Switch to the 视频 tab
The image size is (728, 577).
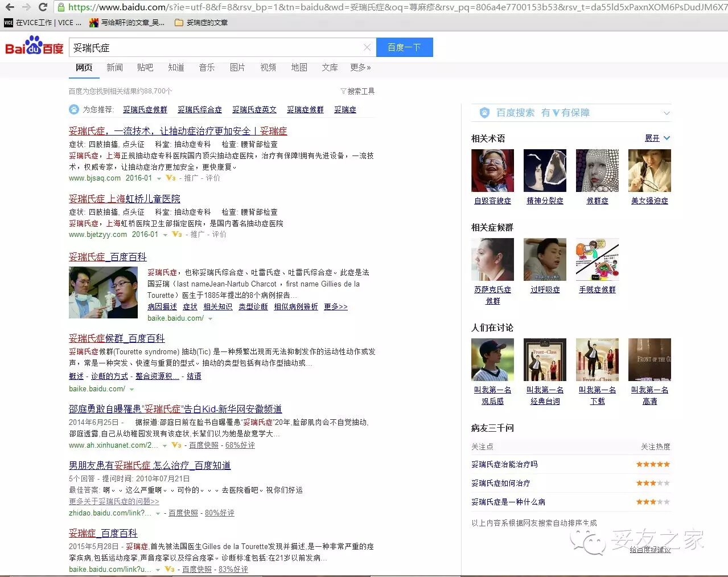[268, 67]
